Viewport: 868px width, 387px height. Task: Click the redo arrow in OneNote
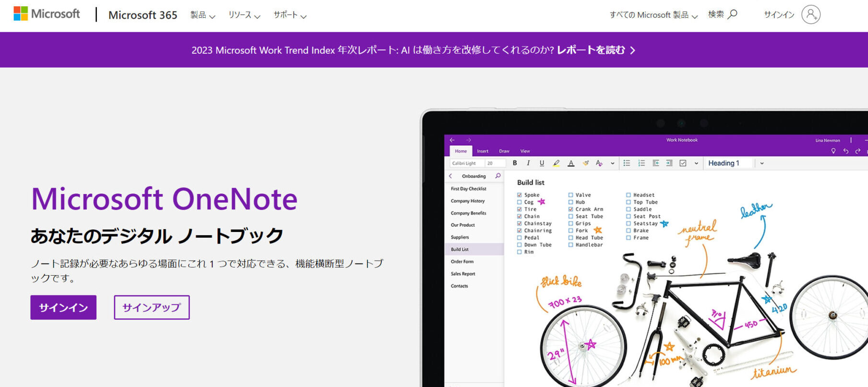pyautogui.click(x=858, y=151)
